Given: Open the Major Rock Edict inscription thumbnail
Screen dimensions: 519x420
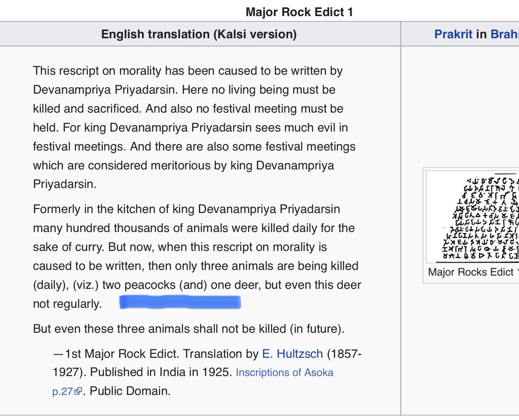Looking at the screenshot, I should (473, 216).
